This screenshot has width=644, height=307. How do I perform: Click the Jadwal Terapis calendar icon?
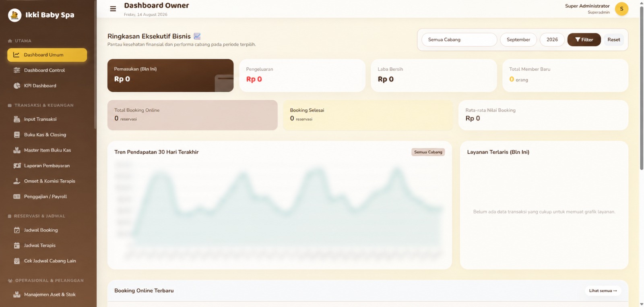(x=17, y=245)
